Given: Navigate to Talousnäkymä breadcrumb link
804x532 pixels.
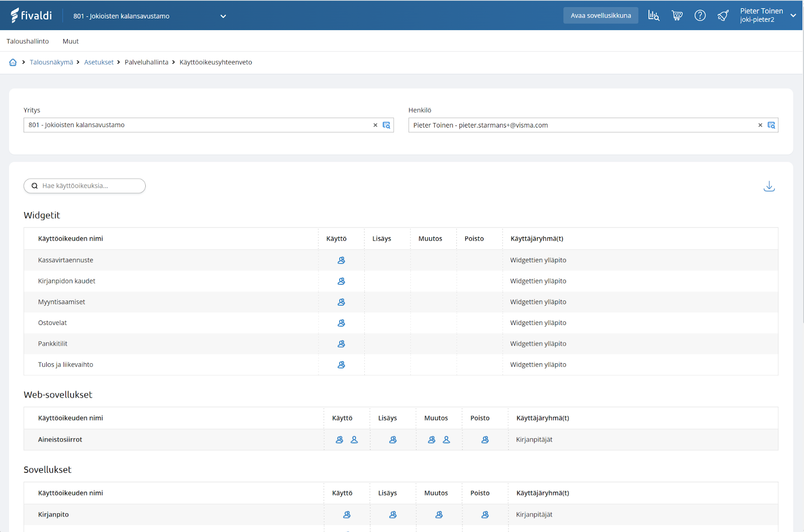Looking at the screenshot, I should (x=51, y=62).
